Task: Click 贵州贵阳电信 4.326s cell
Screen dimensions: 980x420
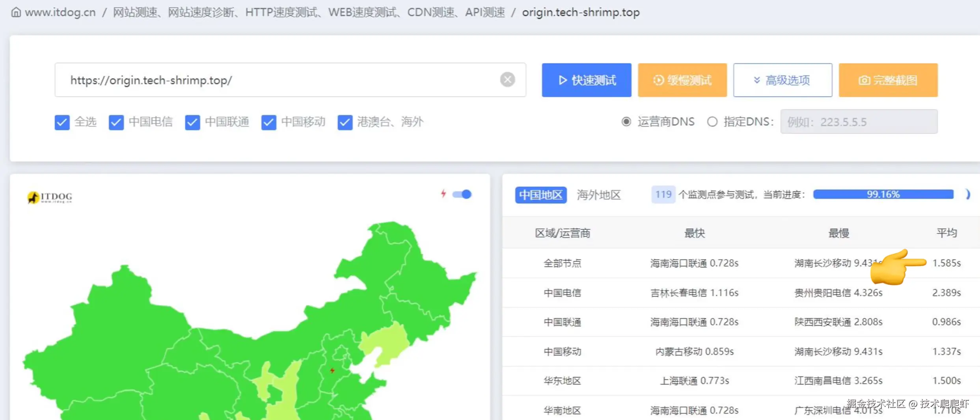Action: point(838,293)
